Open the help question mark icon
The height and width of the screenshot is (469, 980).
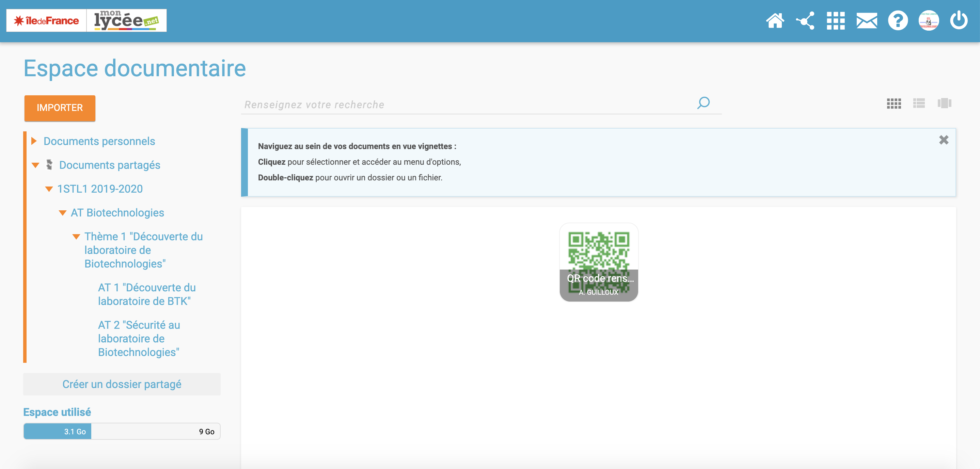898,20
